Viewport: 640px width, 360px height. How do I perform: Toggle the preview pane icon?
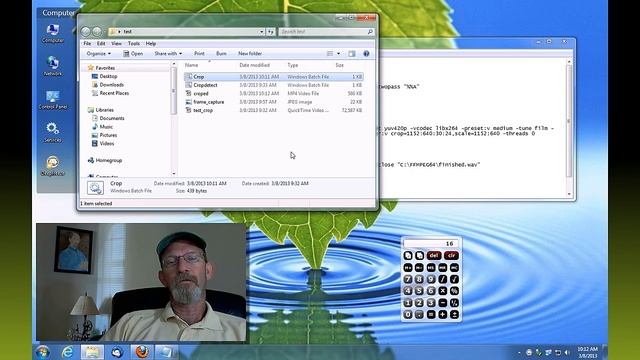tap(352, 53)
